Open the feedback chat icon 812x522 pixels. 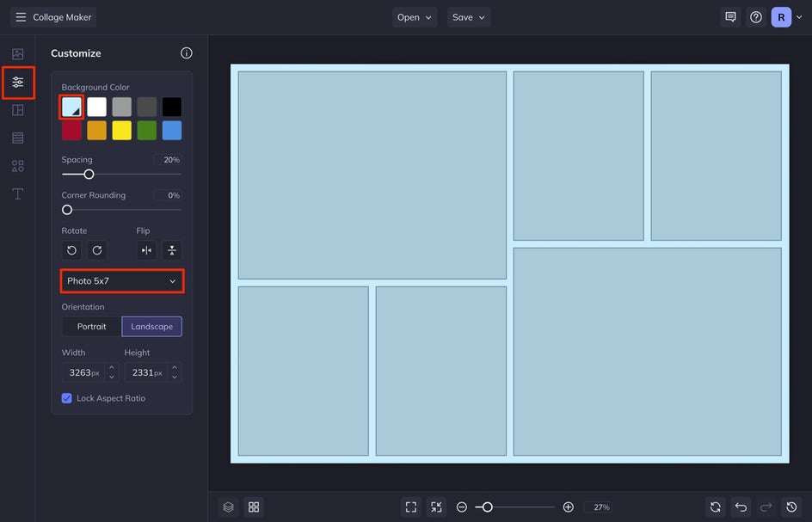click(730, 17)
